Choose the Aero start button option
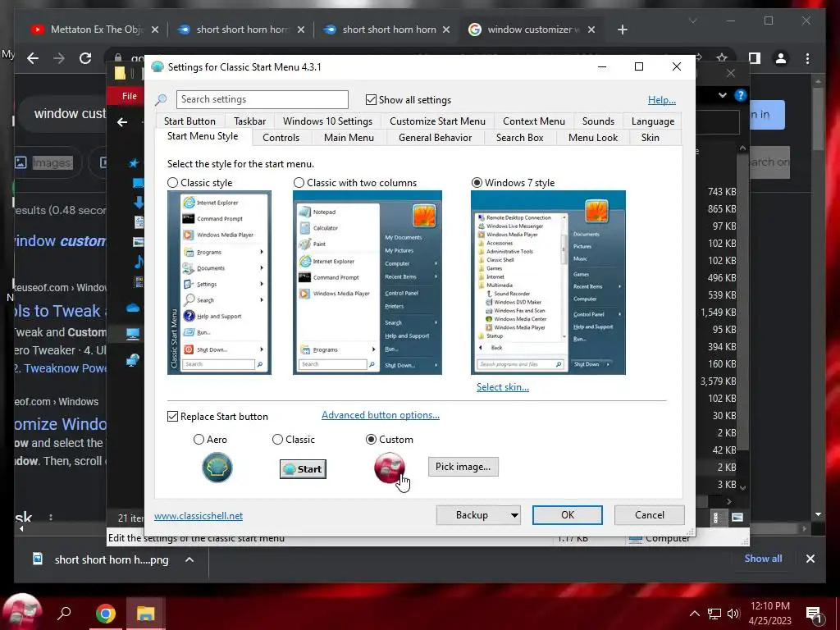The width and height of the screenshot is (840, 630). (199, 440)
